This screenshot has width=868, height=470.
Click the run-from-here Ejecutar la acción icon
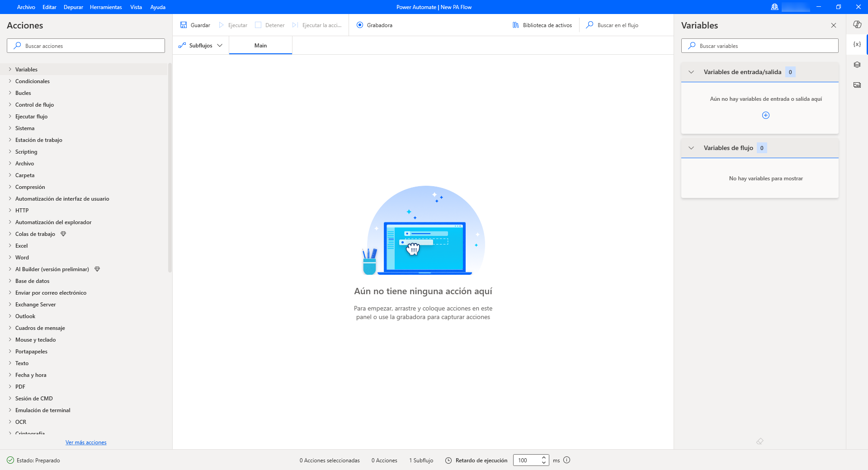point(295,25)
